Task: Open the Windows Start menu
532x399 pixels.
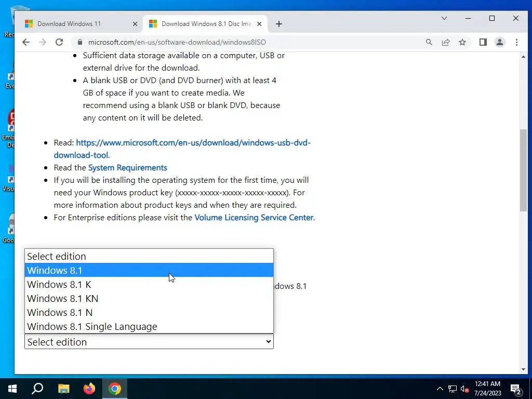Action: pyautogui.click(x=12, y=389)
